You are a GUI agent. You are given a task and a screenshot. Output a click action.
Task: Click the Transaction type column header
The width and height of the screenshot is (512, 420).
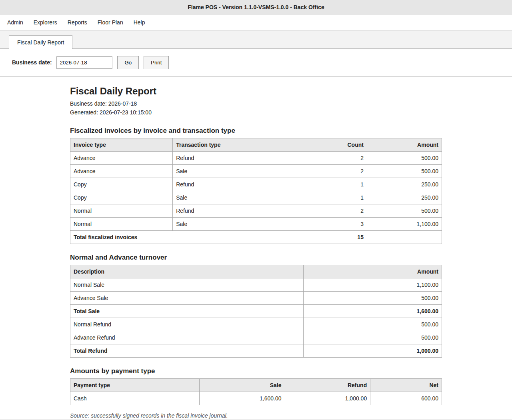(240, 145)
